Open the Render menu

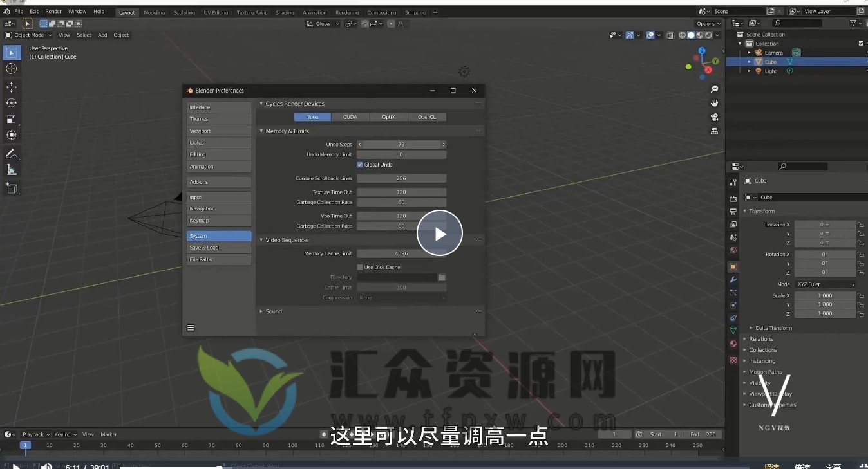pos(53,12)
